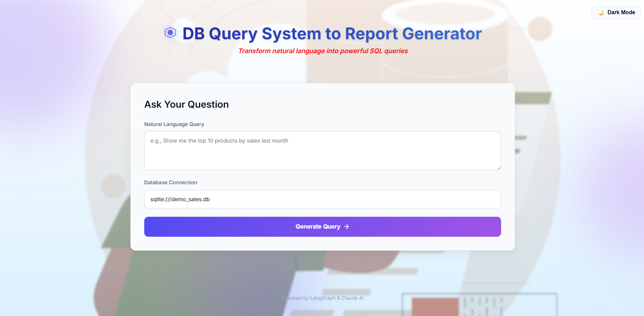Click the word 'Generator' in the page title
The width and height of the screenshot is (644, 316).
point(442,34)
